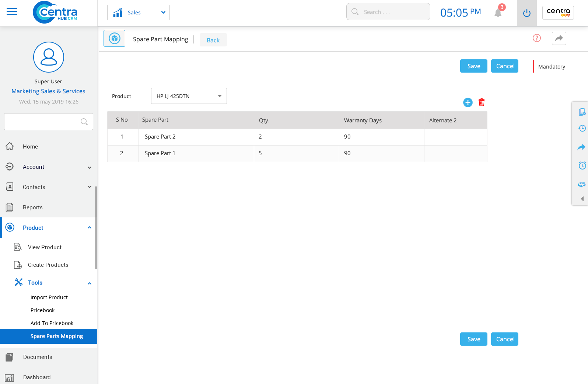This screenshot has width=588, height=384.
Task: Click the top Cancel button
Action: click(505, 66)
